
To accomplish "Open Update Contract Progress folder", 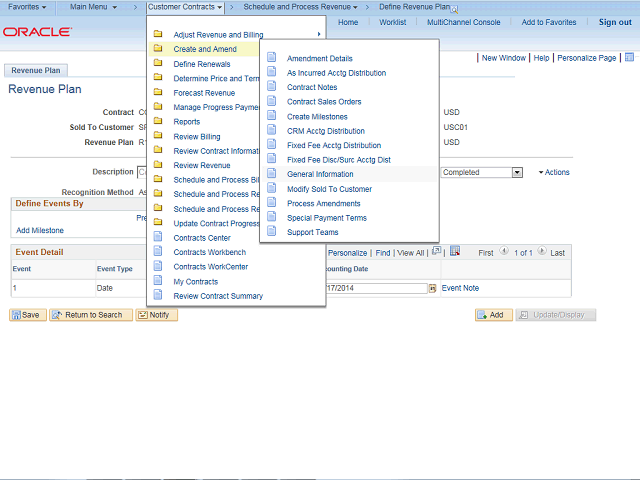I will pos(216,223).
